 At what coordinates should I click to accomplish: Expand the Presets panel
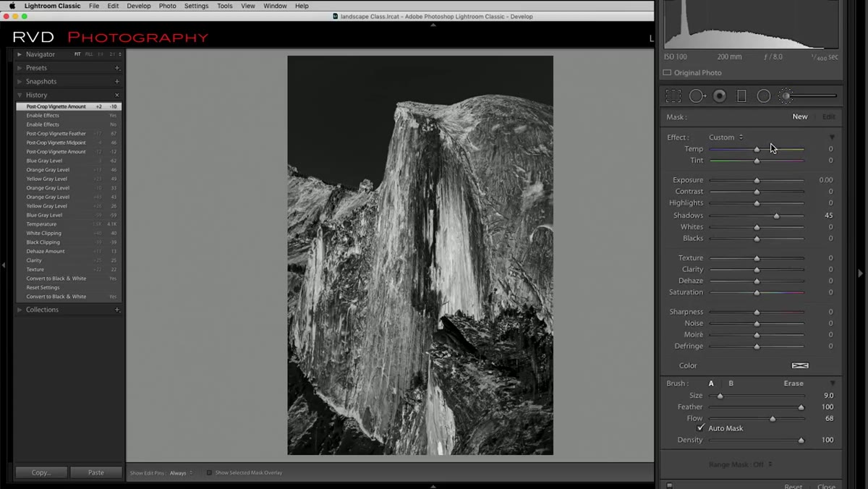click(20, 68)
